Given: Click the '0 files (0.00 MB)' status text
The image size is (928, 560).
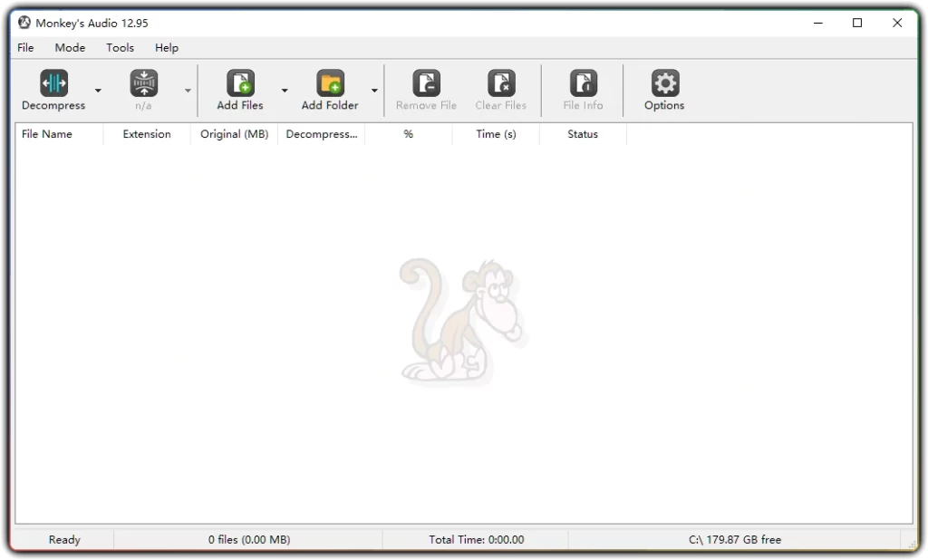Looking at the screenshot, I should [249, 539].
